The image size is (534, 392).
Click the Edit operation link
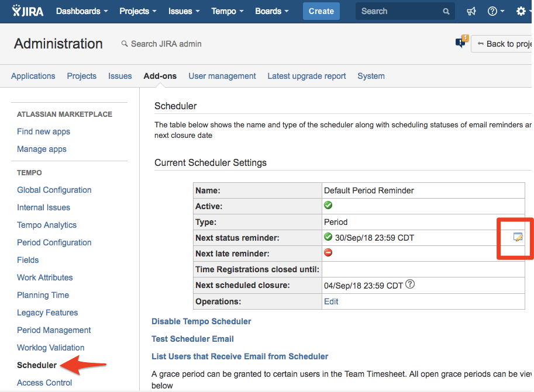click(331, 301)
